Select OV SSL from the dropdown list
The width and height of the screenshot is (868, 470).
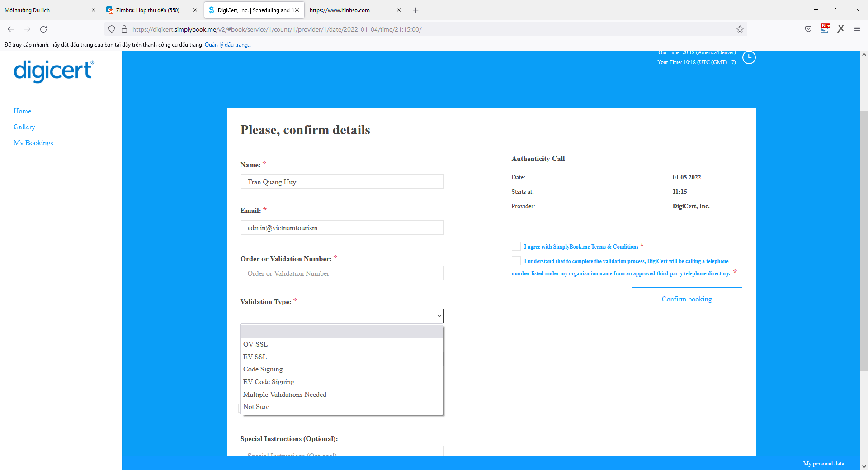255,344
